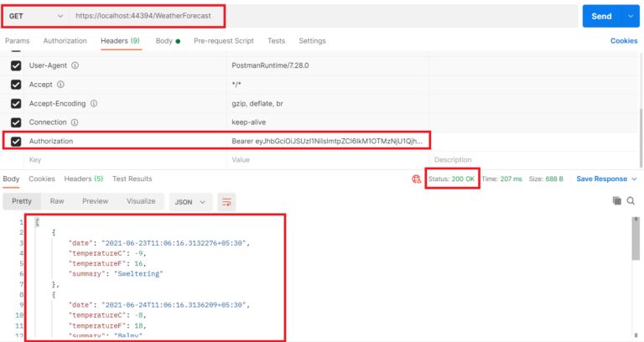Click the Time: 207 ms text

501,179
